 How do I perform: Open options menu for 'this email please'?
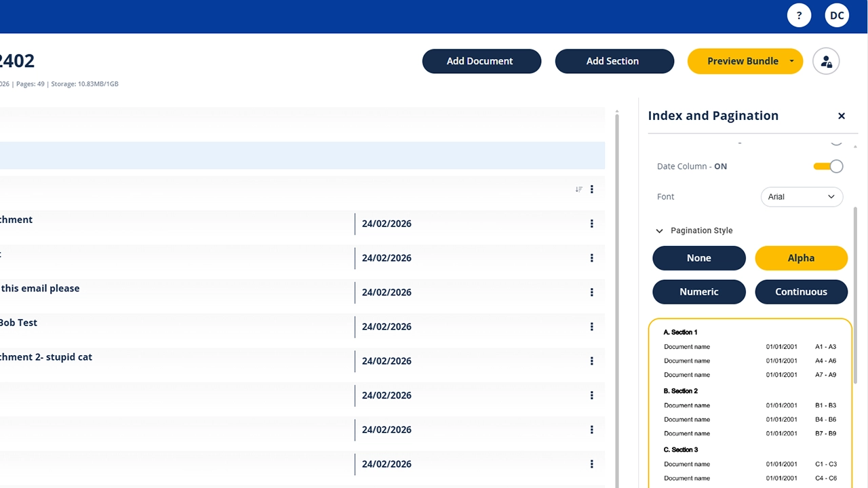coord(591,292)
